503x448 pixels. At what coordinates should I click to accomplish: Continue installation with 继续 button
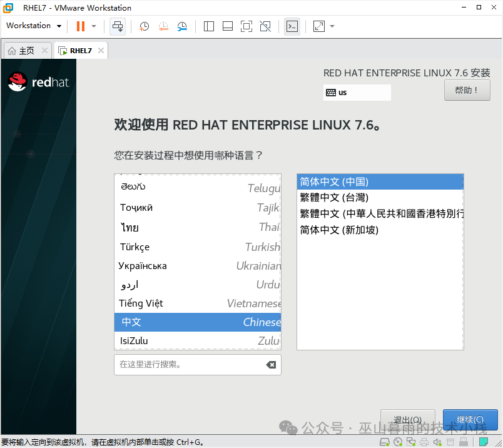[470, 419]
